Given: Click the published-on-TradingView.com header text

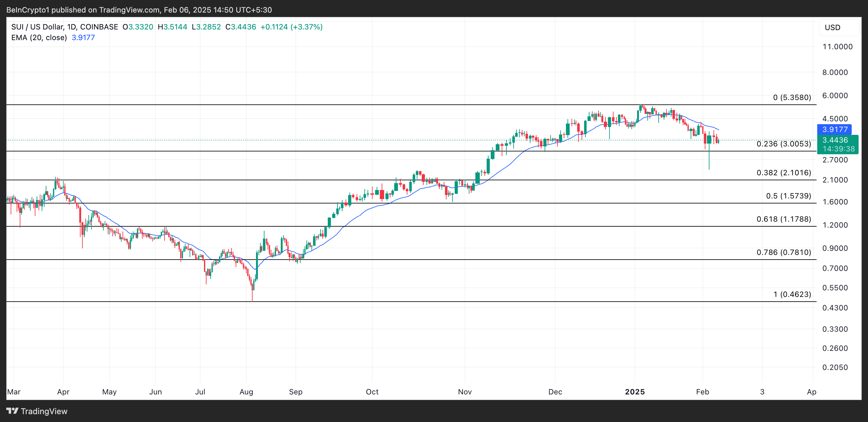Looking at the screenshot, I should click(x=139, y=10).
